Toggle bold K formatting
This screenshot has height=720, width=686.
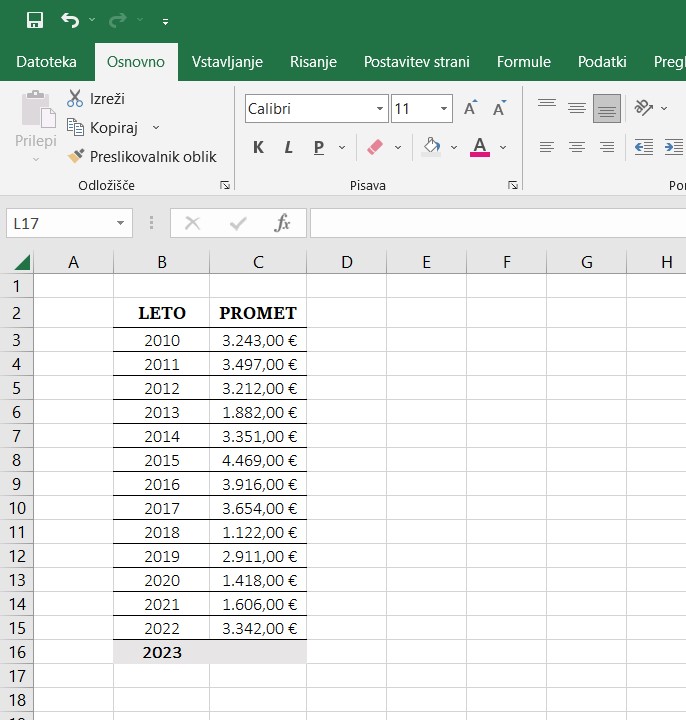259,147
